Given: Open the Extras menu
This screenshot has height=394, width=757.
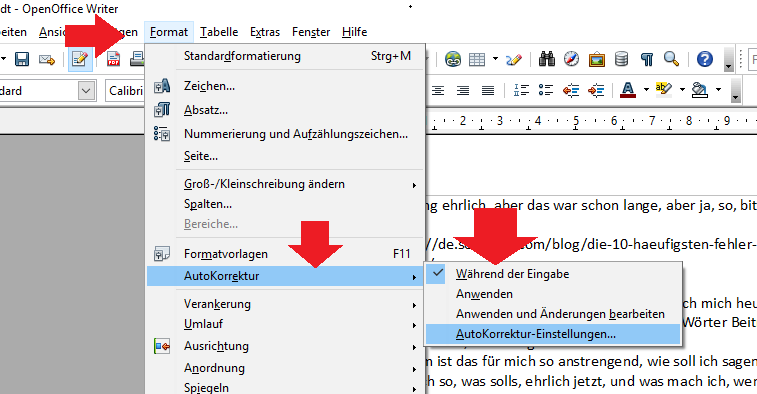Looking at the screenshot, I should coord(265,32).
